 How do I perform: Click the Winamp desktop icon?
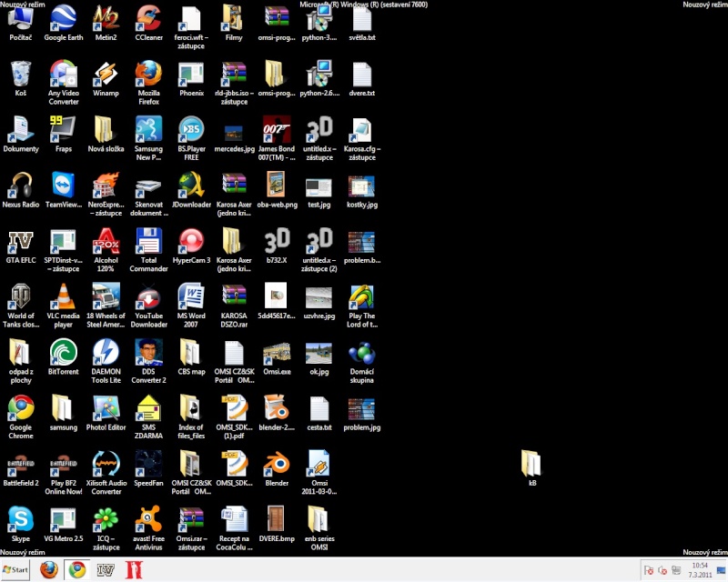(106, 79)
